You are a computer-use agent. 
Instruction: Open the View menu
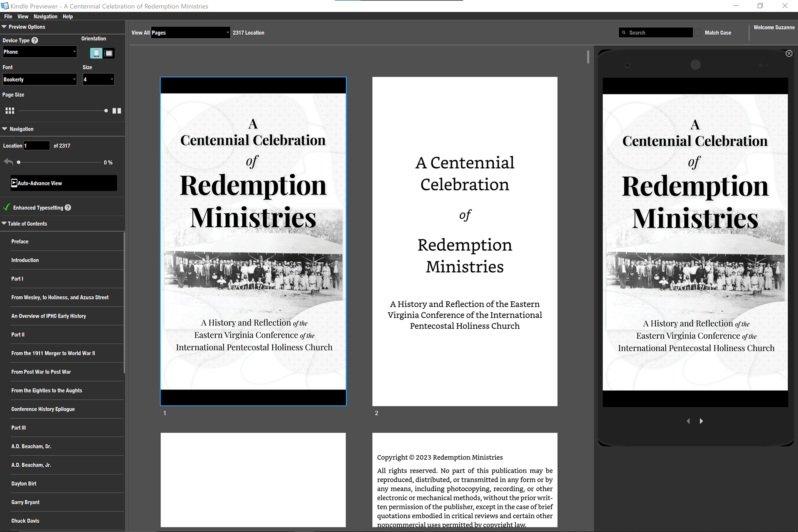pyautogui.click(x=23, y=17)
